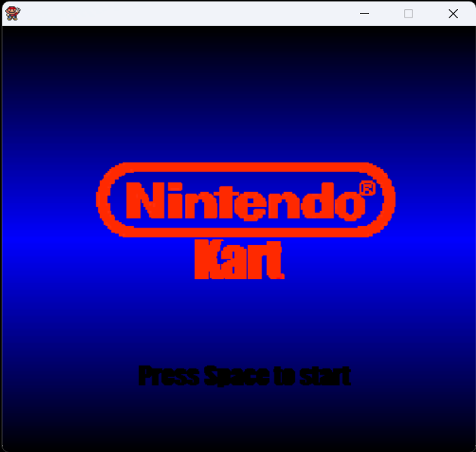The height and width of the screenshot is (452, 476).
Task: Click the registered trademark symbol on logo
Action: [x=366, y=189]
